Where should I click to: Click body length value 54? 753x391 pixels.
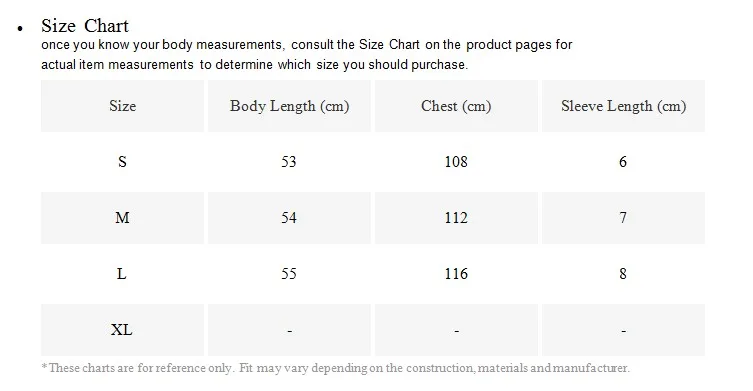pos(289,218)
